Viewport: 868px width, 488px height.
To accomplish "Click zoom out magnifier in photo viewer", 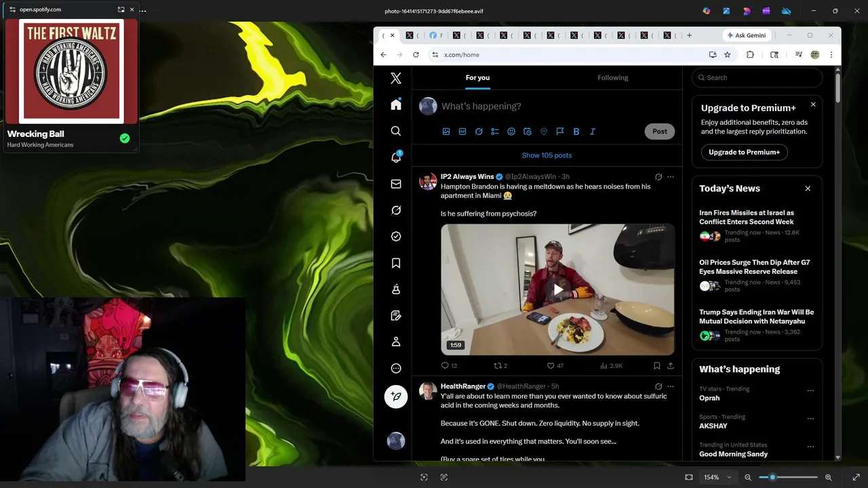I will [x=748, y=477].
